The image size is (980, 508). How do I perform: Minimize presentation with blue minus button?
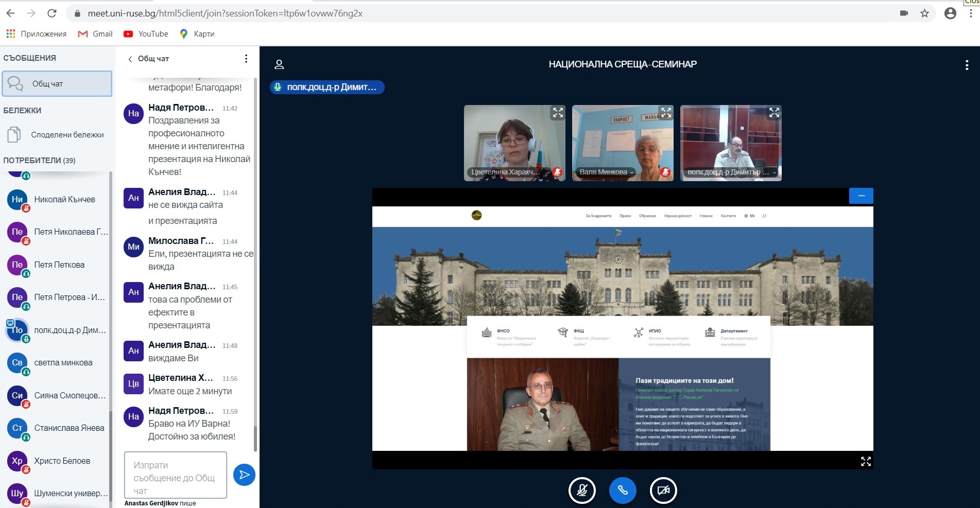point(861,196)
